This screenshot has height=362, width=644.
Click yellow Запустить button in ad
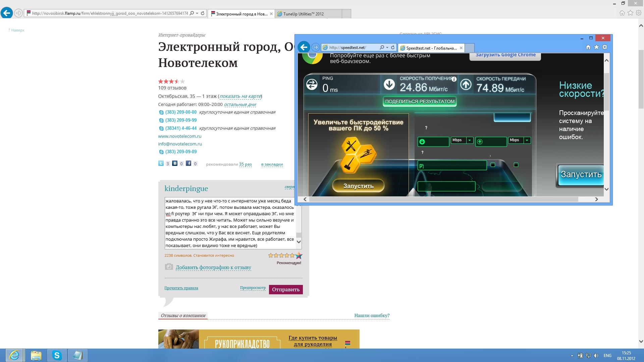(358, 186)
